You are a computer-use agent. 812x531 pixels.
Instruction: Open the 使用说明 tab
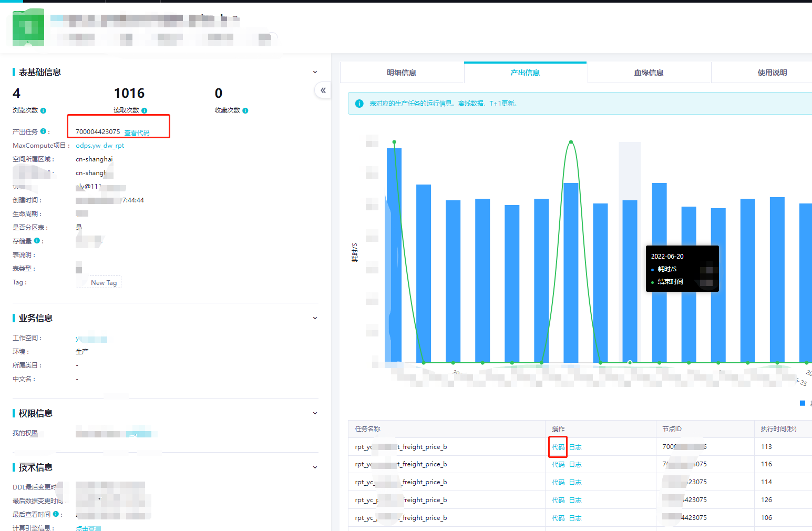772,73
